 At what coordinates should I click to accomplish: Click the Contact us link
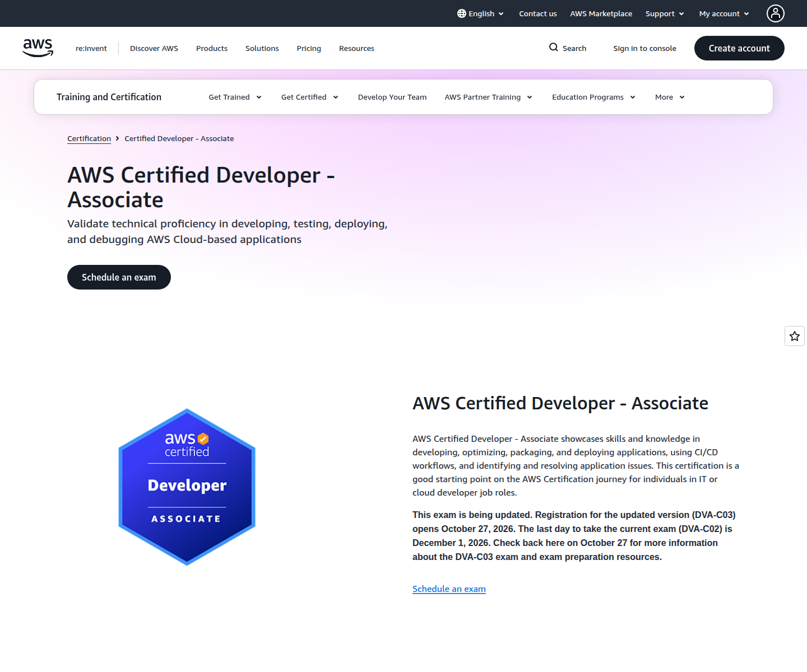[x=538, y=13]
